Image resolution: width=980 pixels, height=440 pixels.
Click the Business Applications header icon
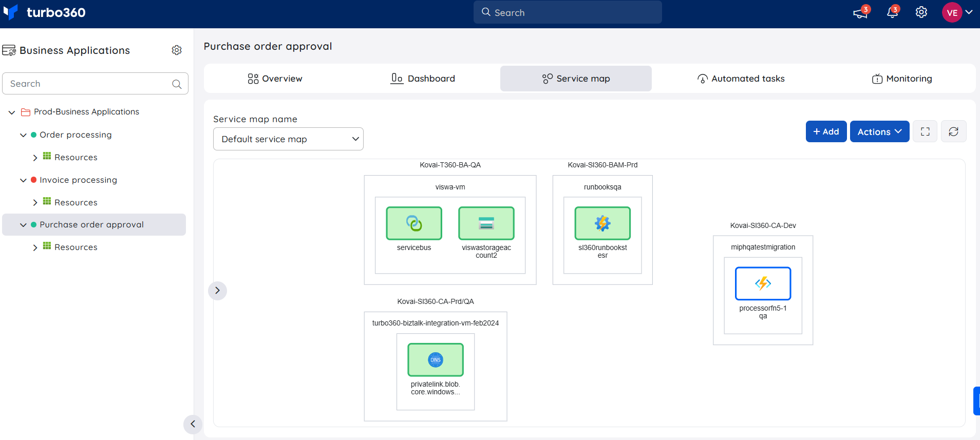tap(9, 50)
